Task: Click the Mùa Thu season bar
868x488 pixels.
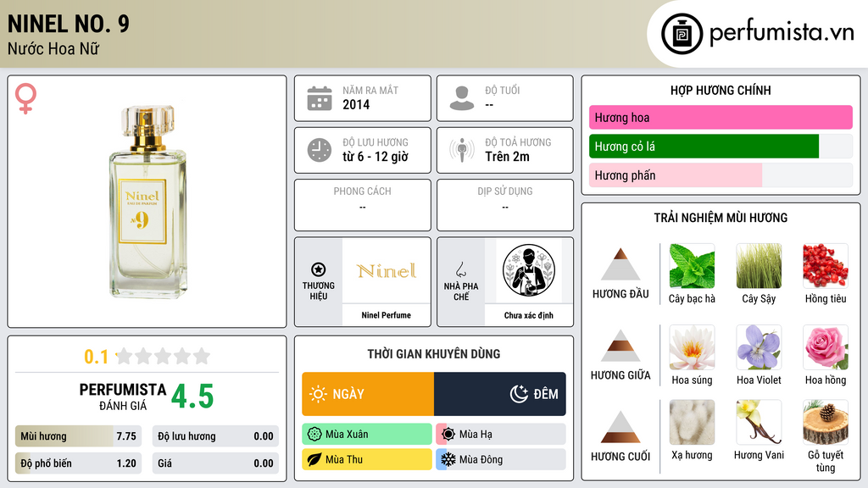Action: point(367,459)
